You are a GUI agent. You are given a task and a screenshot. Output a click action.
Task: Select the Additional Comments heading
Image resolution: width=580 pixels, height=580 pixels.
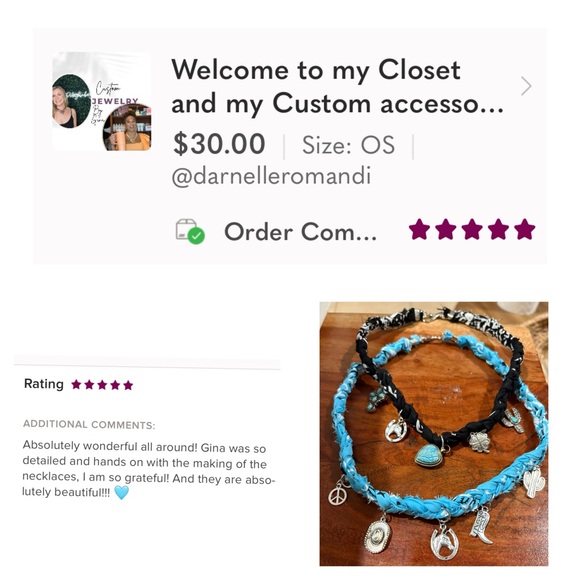click(89, 425)
